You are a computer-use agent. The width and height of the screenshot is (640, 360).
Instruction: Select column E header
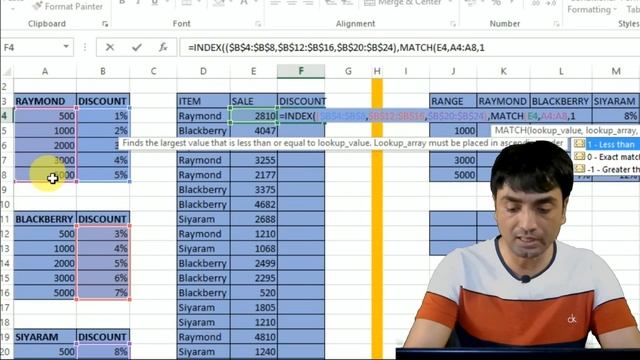coord(253,71)
